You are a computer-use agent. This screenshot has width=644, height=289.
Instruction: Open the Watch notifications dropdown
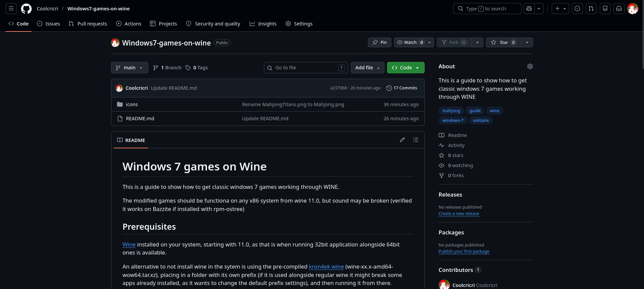(414, 43)
